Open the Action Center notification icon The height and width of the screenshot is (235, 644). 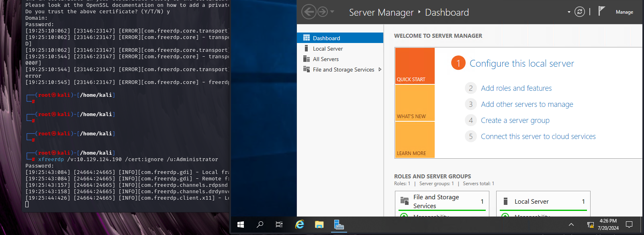pos(629,225)
